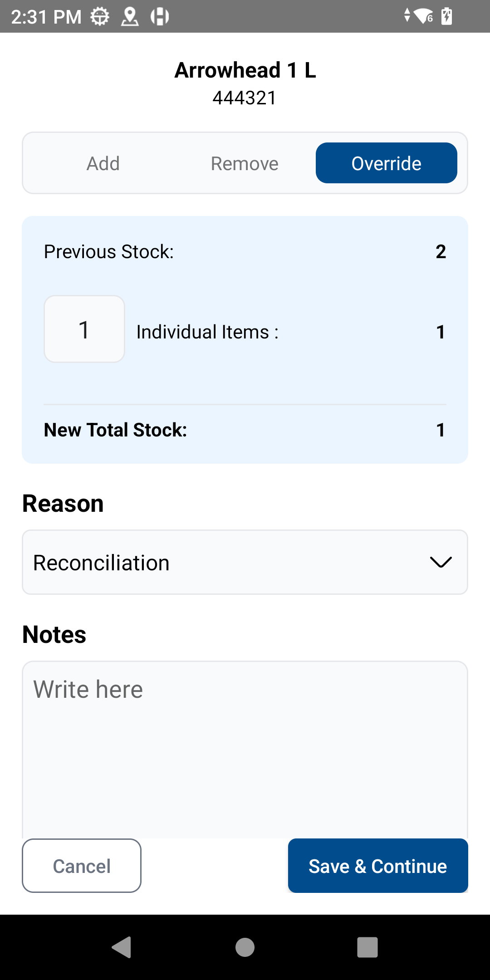Tap the Previous Stock row
The width and height of the screenshot is (490, 980).
(x=245, y=252)
